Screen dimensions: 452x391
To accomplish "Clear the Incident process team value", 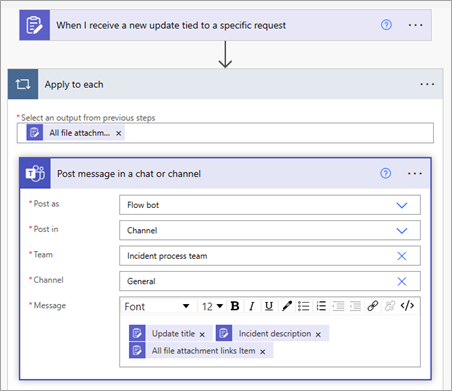I will click(x=402, y=256).
